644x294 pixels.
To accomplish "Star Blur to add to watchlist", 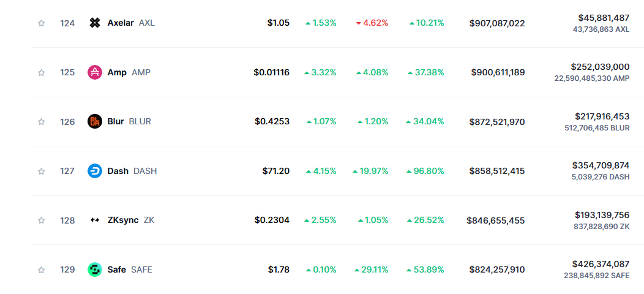I will click(41, 122).
